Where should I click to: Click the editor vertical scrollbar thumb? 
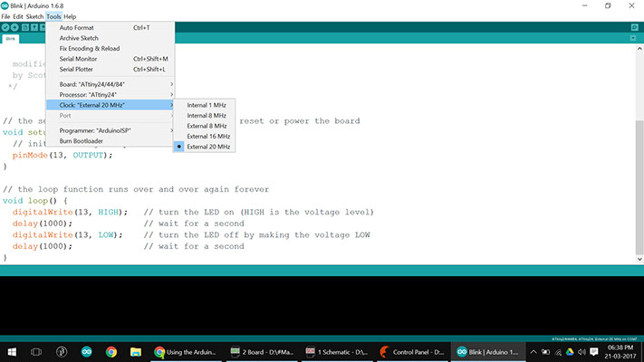(639, 186)
